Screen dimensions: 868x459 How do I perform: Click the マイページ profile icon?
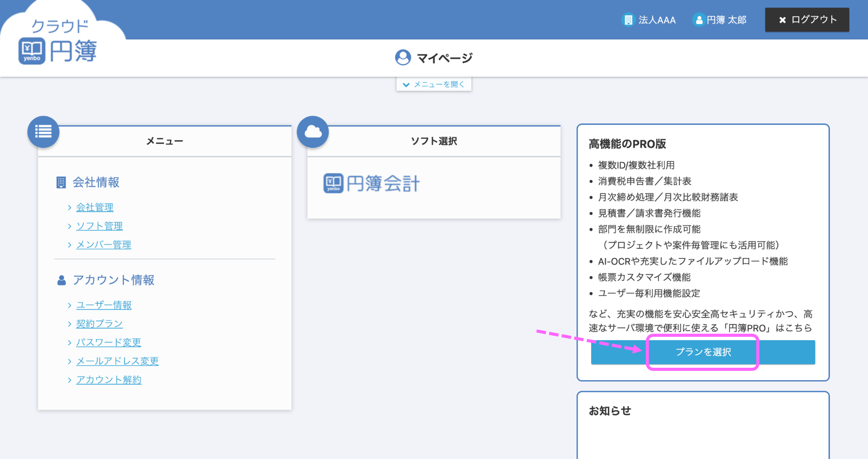pyautogui.click(x=403, y=58)
